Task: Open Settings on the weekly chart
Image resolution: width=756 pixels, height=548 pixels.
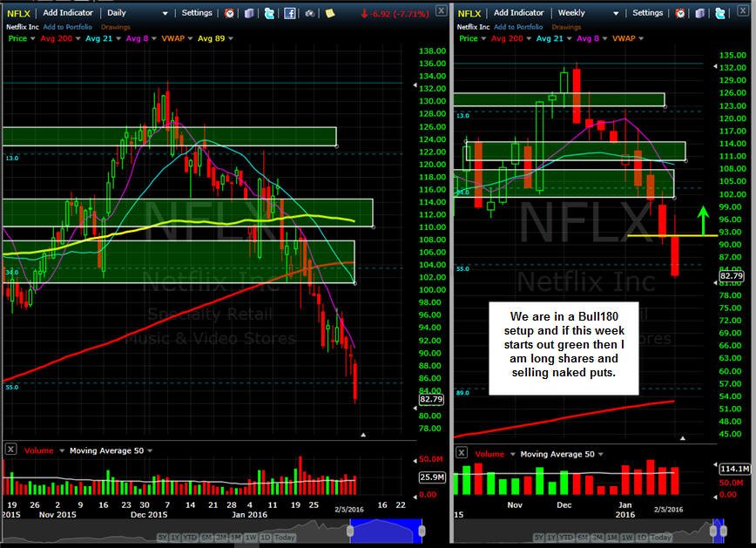Action: tap(647, 13)
